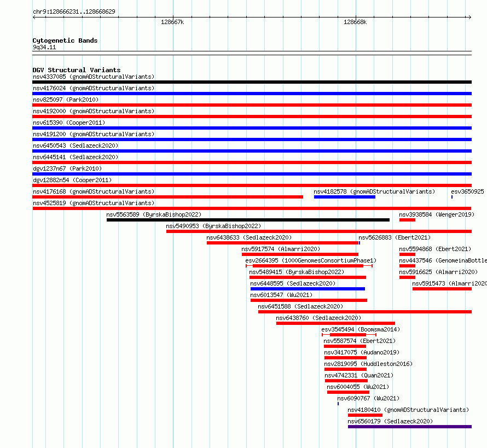Viewport: 487px width, 448px height.
Task: Open nsv6445141 (Sedlazeck2020) label
Action: (x=76, y=157)
